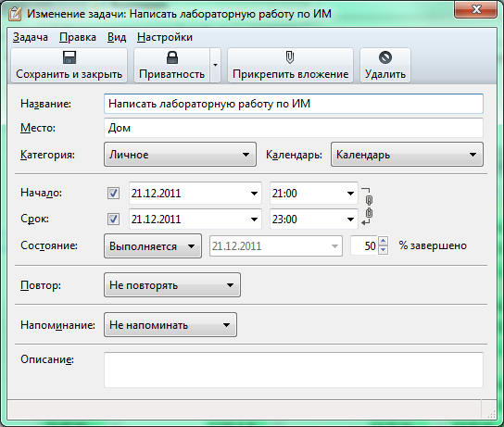Image resolution: width=504 pixels, height=427 pixels.
Task: Click the Место field containing Дом
Action: pyautogui.click(x=294, y=128)
